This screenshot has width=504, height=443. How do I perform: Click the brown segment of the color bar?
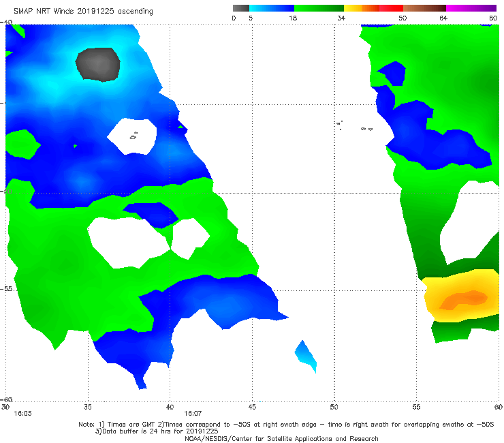[x=424, y=8]
